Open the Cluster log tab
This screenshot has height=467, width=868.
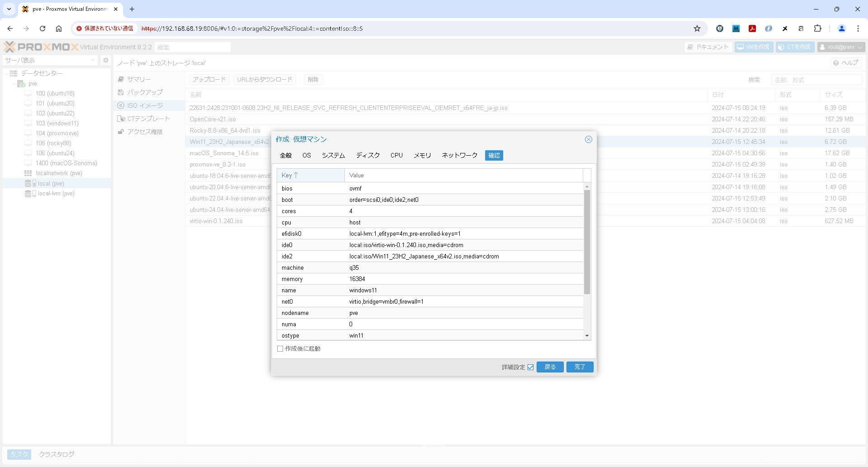click(57, 454)
